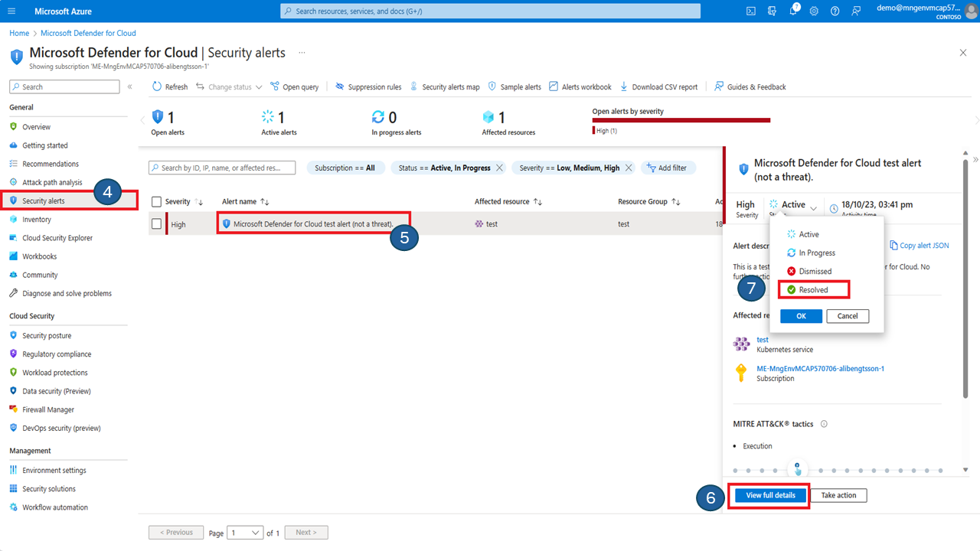Image resolution: width=980 pixels, height=551 pixels.
Task: Expand the alert details pane chevrons
Action: click(x=975, y=160)
